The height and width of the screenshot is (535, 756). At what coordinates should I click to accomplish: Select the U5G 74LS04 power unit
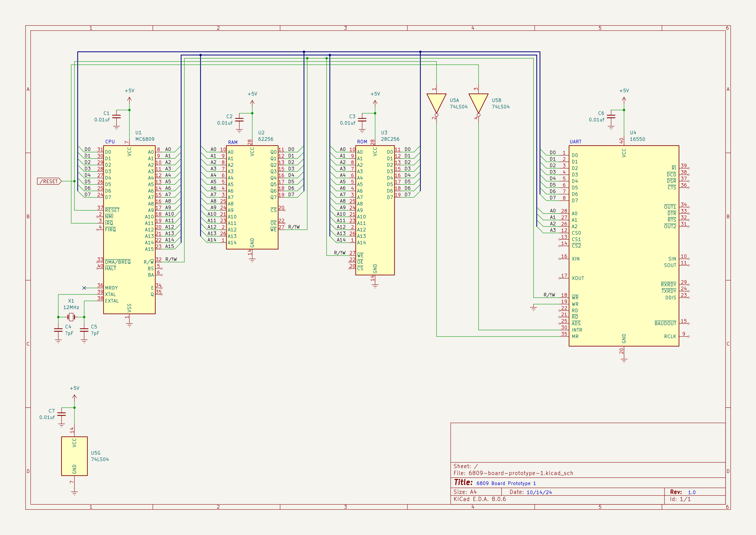pos(74,456)
